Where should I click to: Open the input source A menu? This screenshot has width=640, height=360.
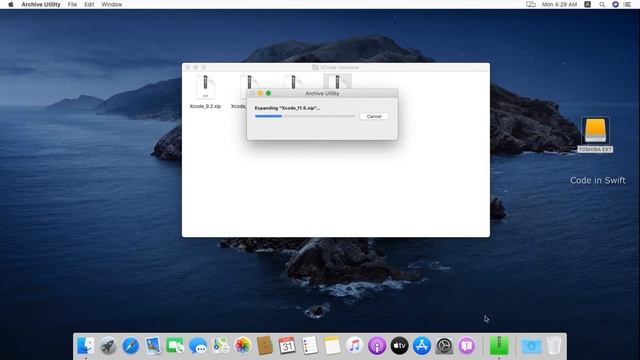587,4
